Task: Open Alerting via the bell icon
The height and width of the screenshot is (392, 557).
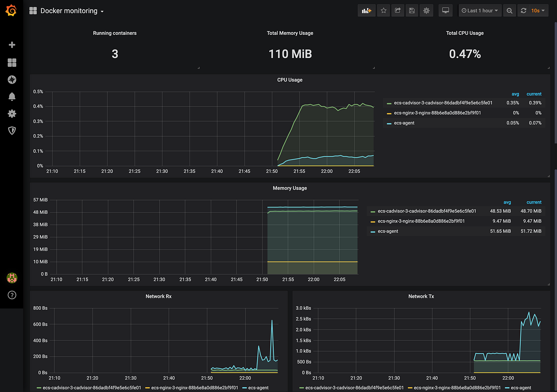Action: pyautogui.click(x=12, y=96)
